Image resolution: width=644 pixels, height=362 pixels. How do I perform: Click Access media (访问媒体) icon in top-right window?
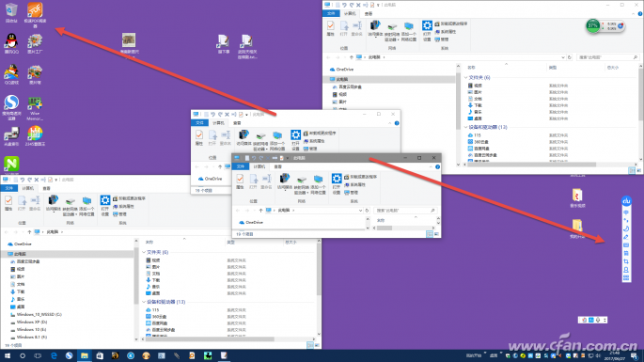coord(375,28)
